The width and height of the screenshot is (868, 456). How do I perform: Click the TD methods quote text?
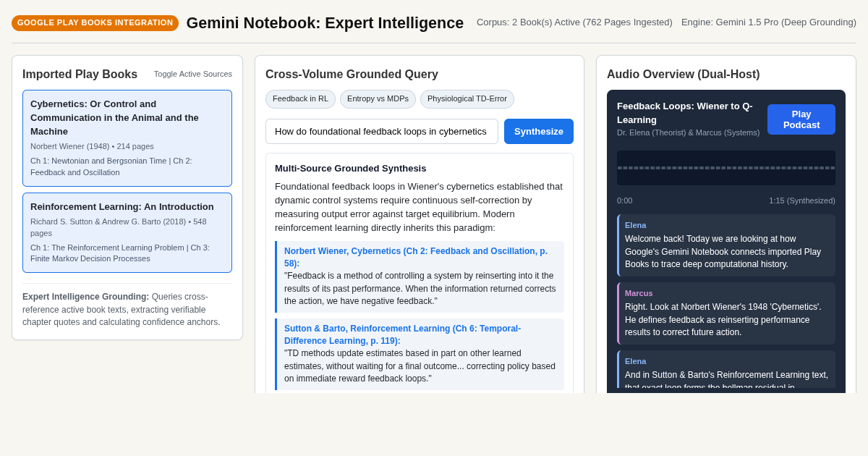pos(420,366)
